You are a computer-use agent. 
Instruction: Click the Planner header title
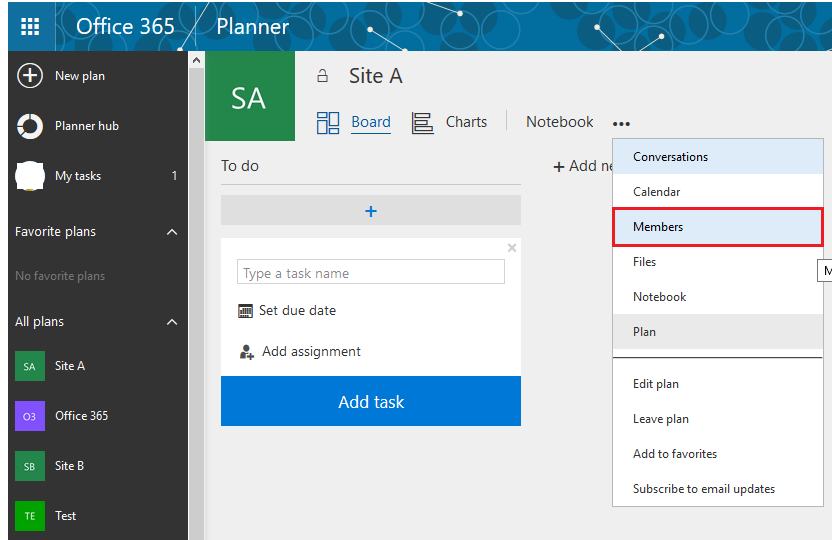click(253, 27)
